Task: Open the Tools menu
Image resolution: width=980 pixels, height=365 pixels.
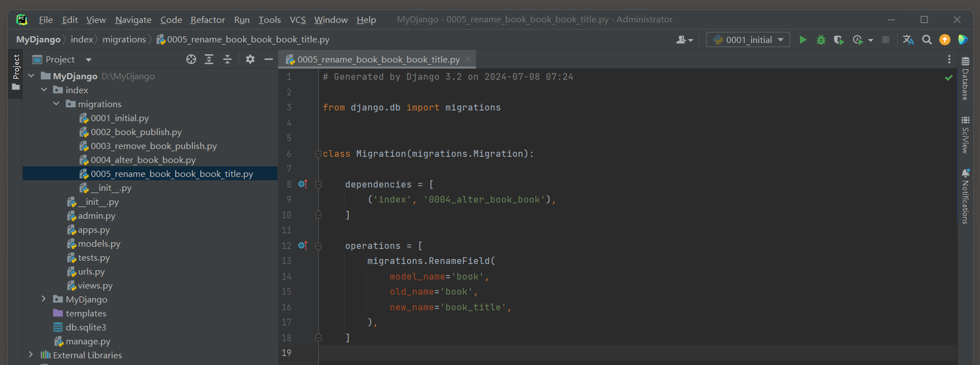Action: tap(269, 20)
